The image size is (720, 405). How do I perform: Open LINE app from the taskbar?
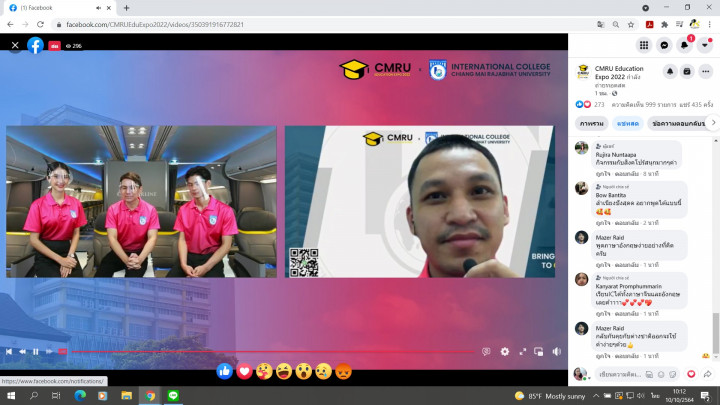pyautogui.click(x=173, y=395)
